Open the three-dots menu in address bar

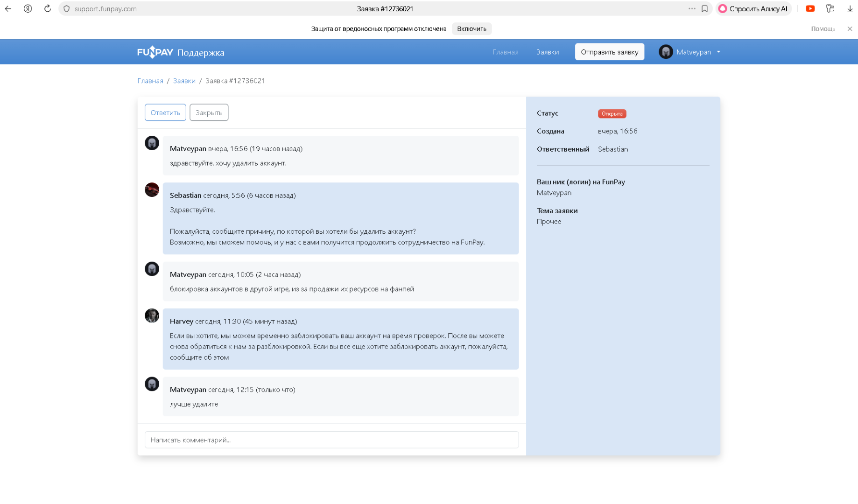pos(691,9)
